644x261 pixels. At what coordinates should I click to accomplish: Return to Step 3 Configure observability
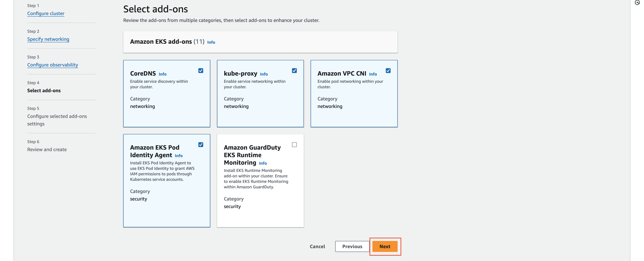click(52, 65)
